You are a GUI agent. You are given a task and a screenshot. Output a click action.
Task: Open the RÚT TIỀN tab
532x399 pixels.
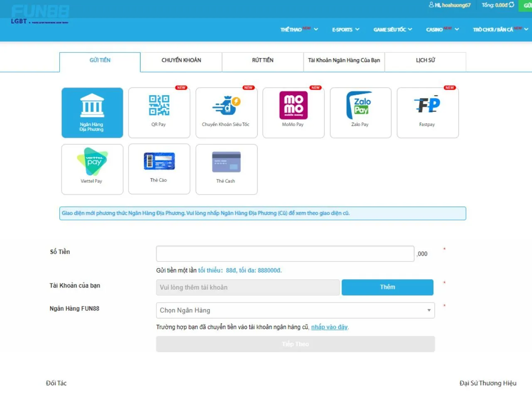[263, 62]
